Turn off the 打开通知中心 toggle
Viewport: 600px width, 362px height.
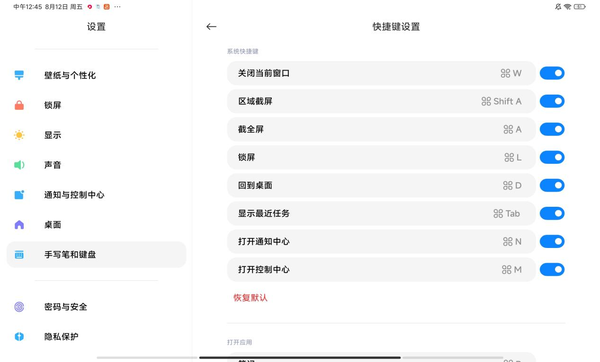tap(552, 241)
